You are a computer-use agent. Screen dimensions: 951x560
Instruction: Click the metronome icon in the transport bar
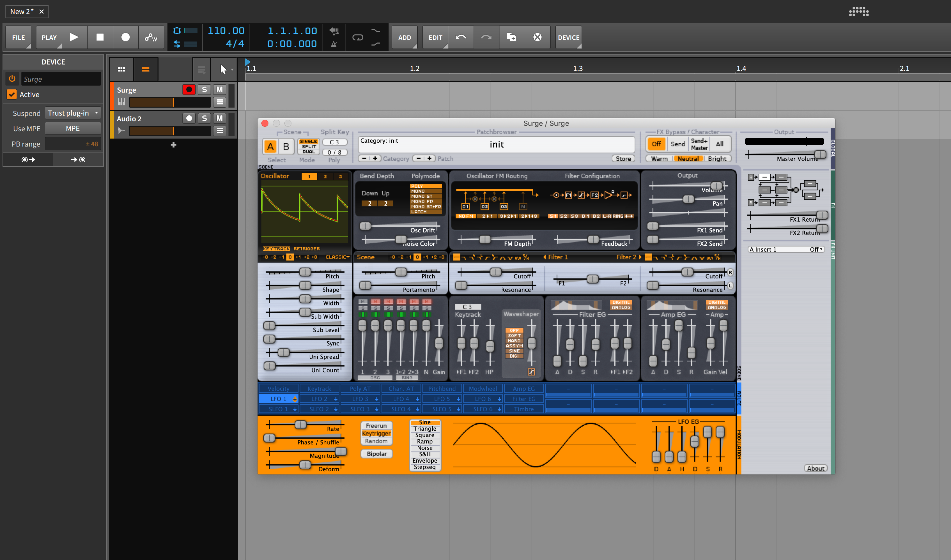pos(334,44)
